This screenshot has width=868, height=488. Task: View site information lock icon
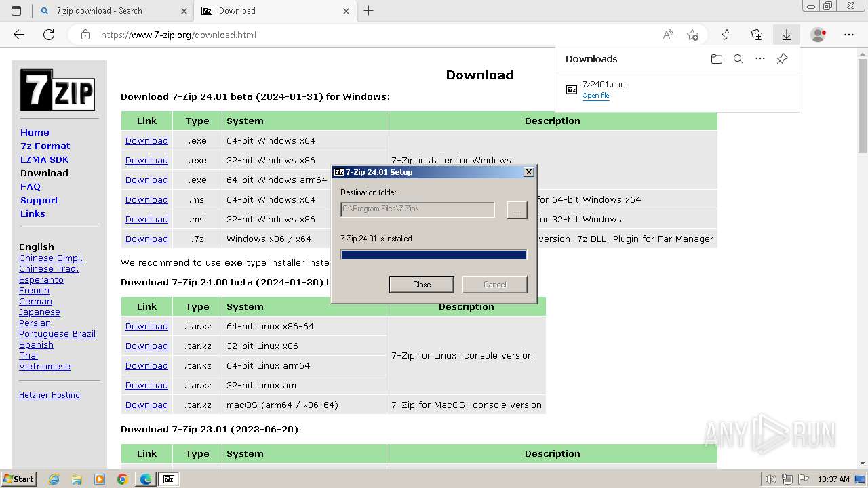coord(85,35)
